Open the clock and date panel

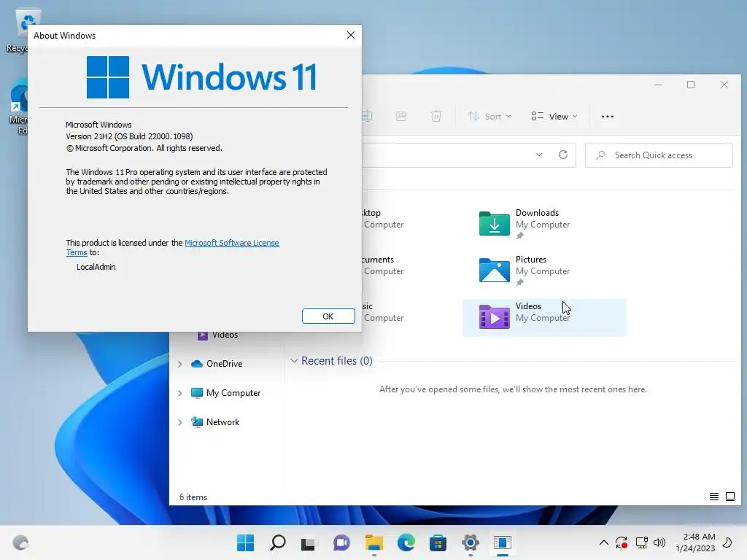[x=695, y=542]
